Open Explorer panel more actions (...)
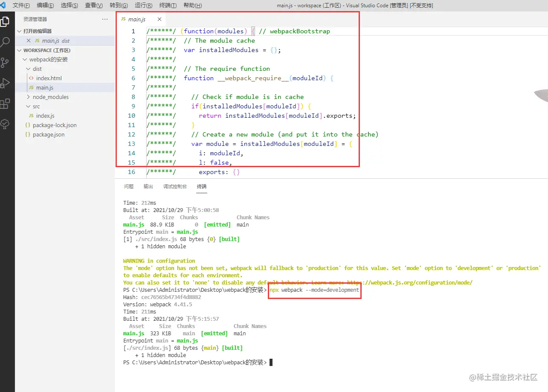 click(x=105, y=19)
